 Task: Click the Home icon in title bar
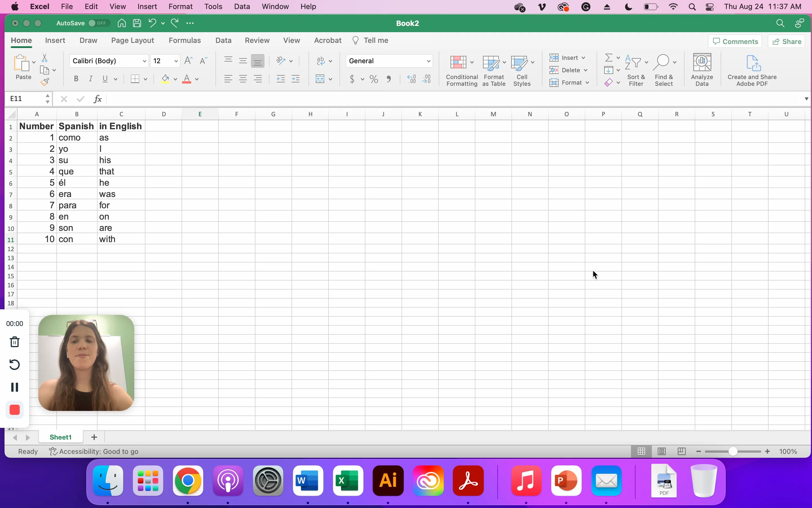(122, 23)
